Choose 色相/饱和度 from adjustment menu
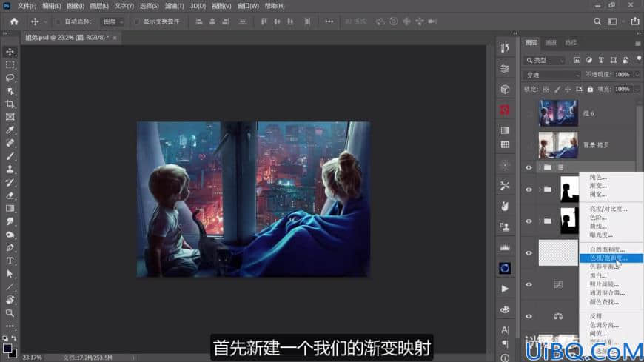This screenshot has height=362, width=644. [611, 258]
